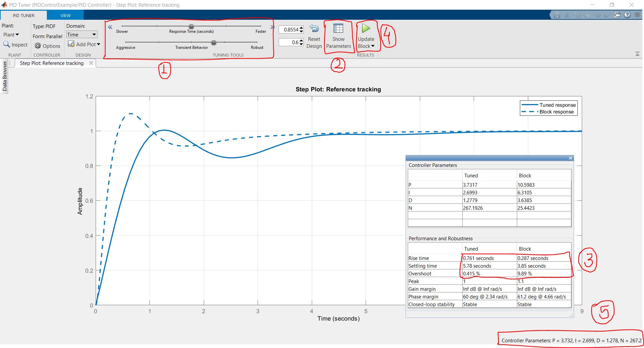Increase the 0.8554 value using the up stepper
The image size is (644, 348).
(300, 27)
